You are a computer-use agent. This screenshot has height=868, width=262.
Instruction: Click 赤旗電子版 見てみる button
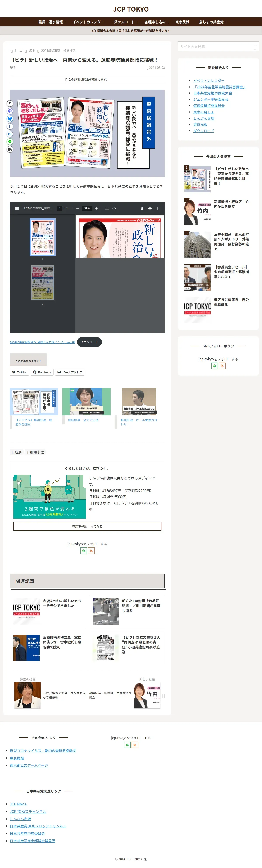[x=87, y=526]
